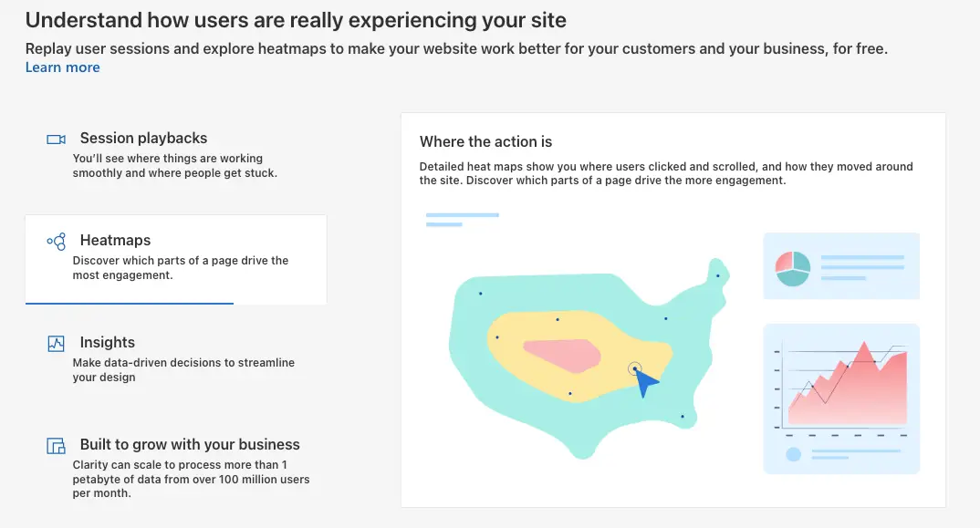The image size is (980, 528).
Task: Click the Heatmaps nodes icon
Action: [x=57, y=242]
